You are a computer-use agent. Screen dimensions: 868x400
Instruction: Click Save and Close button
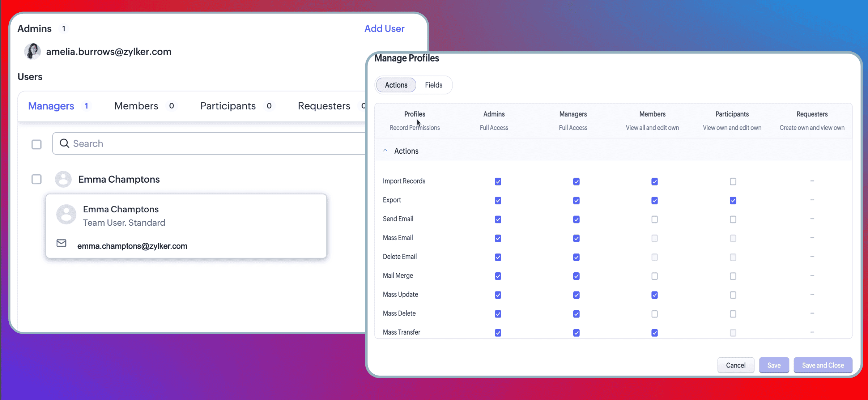click(823, 365)
